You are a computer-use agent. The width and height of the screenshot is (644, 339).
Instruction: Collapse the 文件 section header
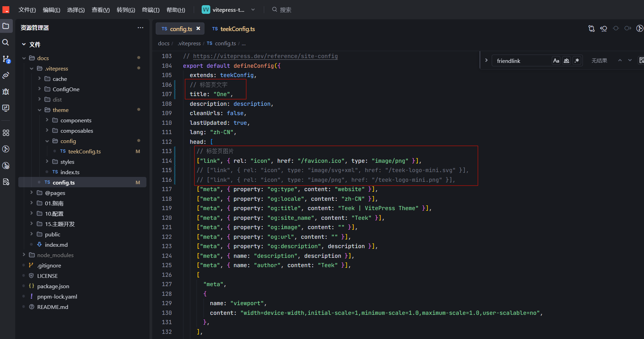coord(24,44)
